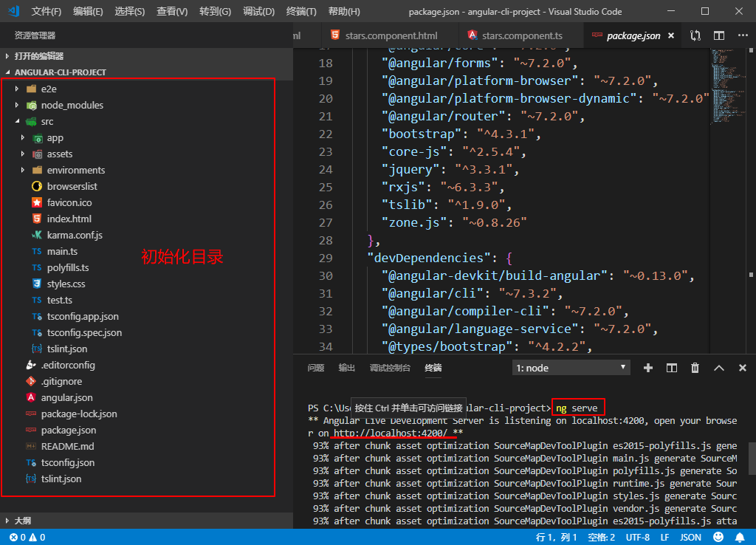Open tsconfig.spec.json file
Viewport: 756px width, 545px height.
pos(84,332)
